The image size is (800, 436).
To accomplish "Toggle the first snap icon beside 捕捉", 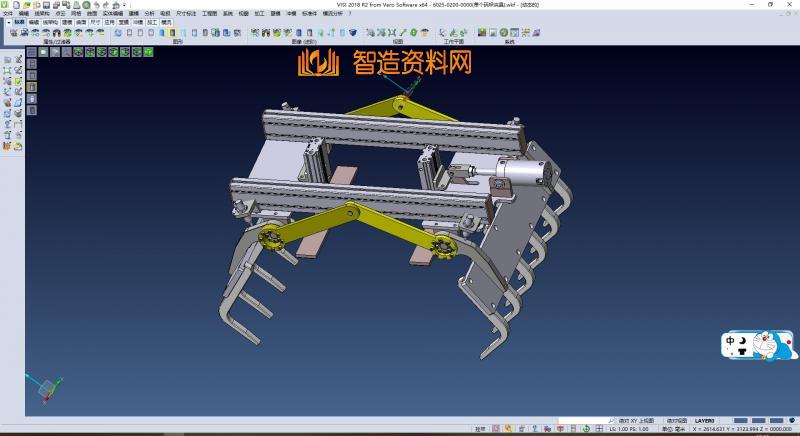I will [497, 429].
